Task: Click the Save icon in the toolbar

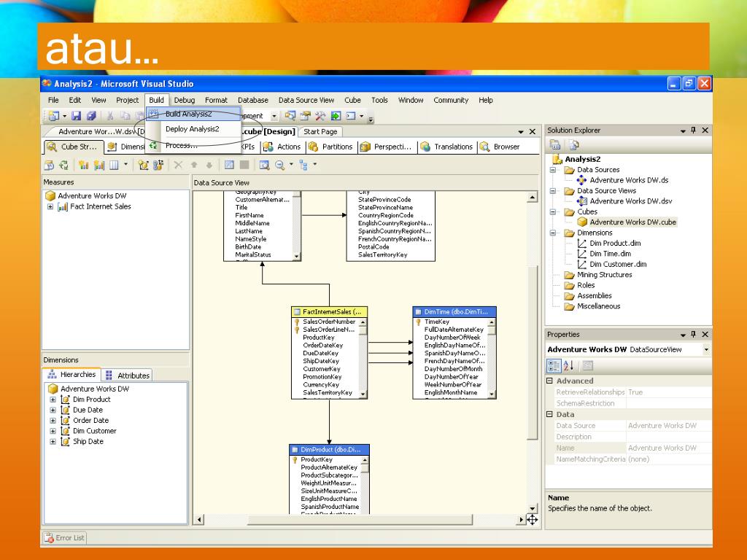Action: click(76, 116)
